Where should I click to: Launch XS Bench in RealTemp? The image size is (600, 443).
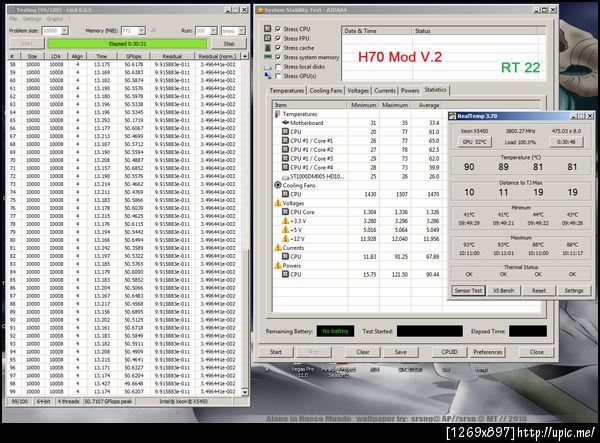(503, 291)
